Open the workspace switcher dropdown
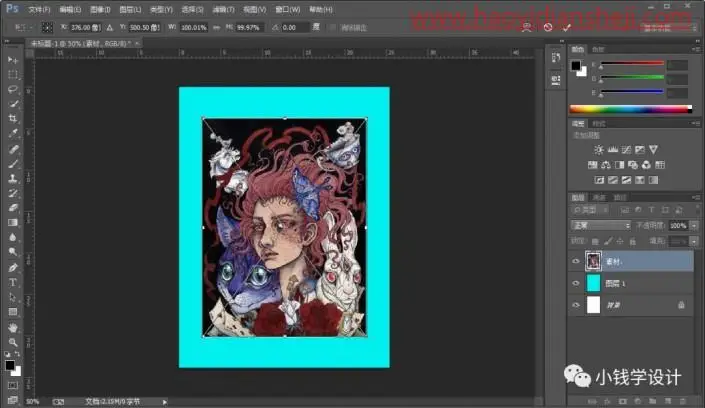The height and width of the screenshot is (408, 705). pyautogui.click(x=668, y=28)
